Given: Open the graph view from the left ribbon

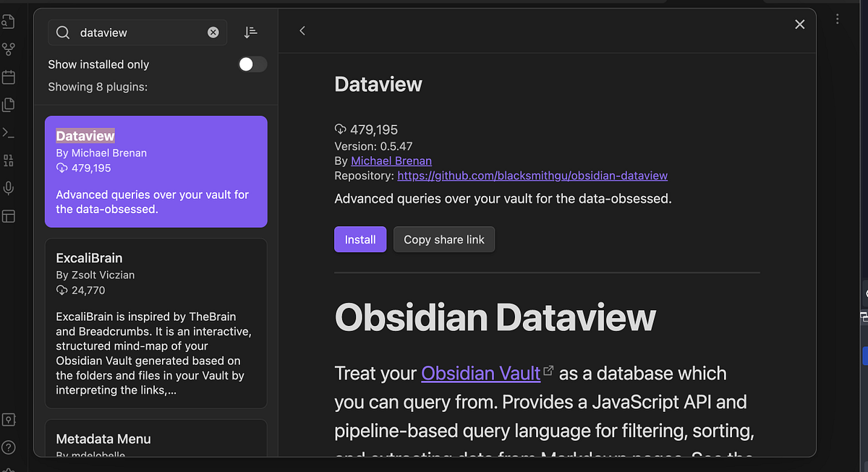Looking at the screenshot, I should point(9,49).
